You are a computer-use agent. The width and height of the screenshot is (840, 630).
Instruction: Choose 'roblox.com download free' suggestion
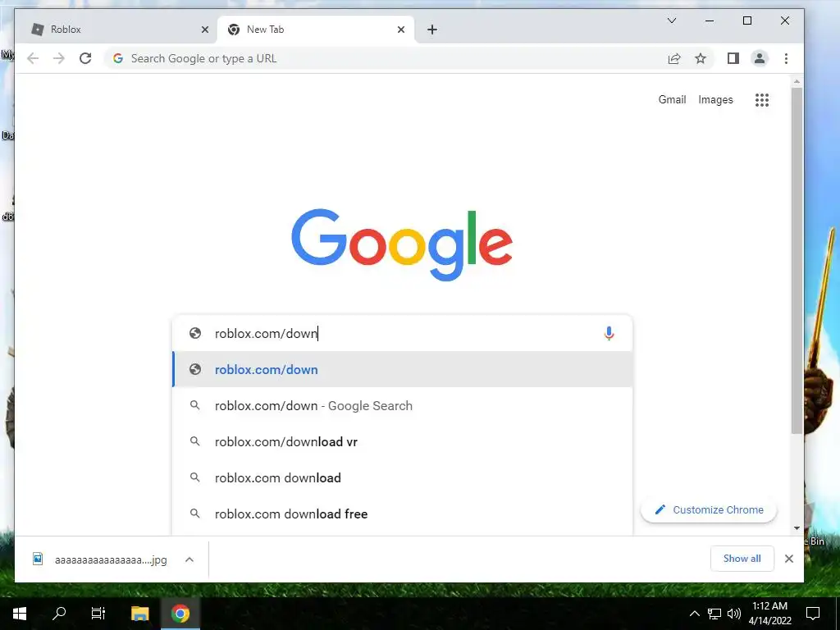[x=402, y=514]
